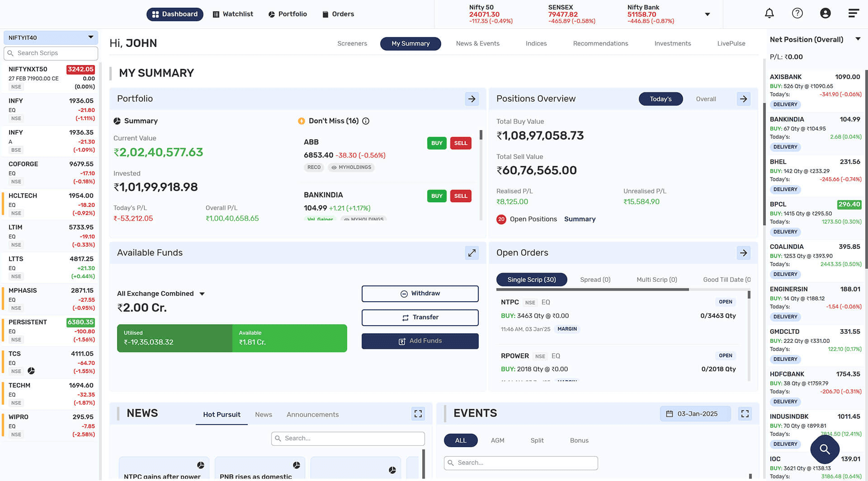Click the Search Scrips field
Screen dimensions: 868x481
[51, 53]
